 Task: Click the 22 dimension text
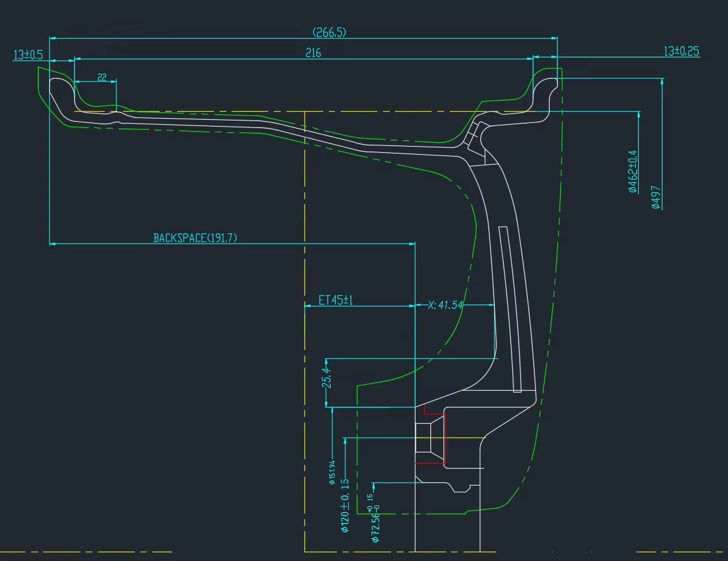coord(102,77)
